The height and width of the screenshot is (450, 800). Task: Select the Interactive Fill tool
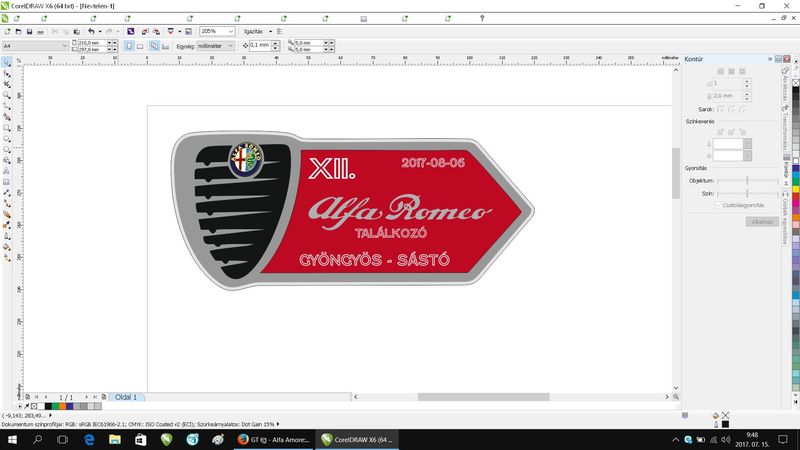(x=7, y=258)
